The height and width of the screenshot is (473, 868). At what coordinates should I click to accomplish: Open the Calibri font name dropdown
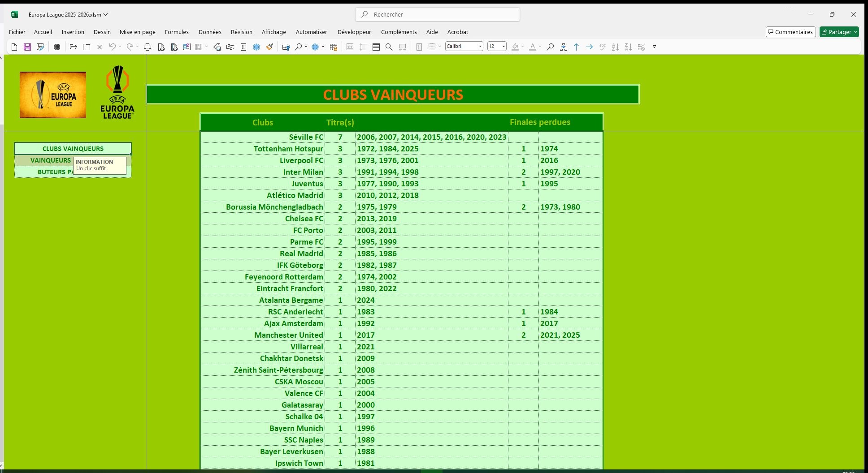coord(480,47)
